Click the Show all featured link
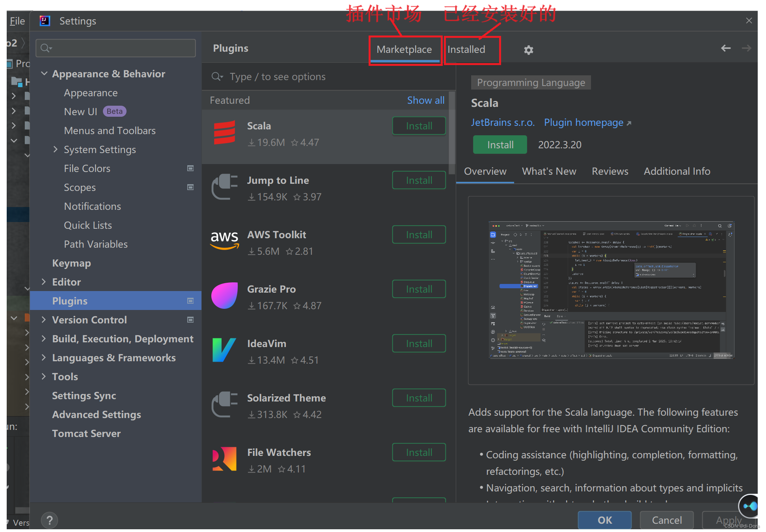 tap(425, 101)
